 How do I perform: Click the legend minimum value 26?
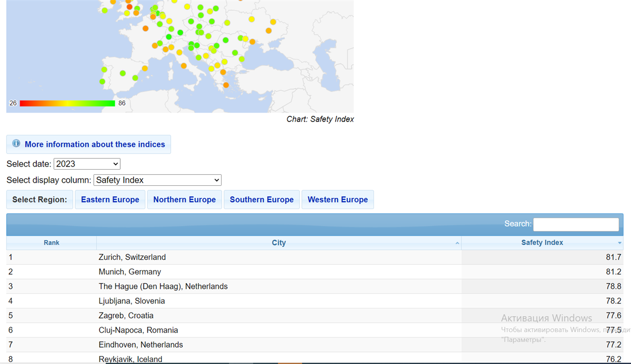click(x=13, y=103)
